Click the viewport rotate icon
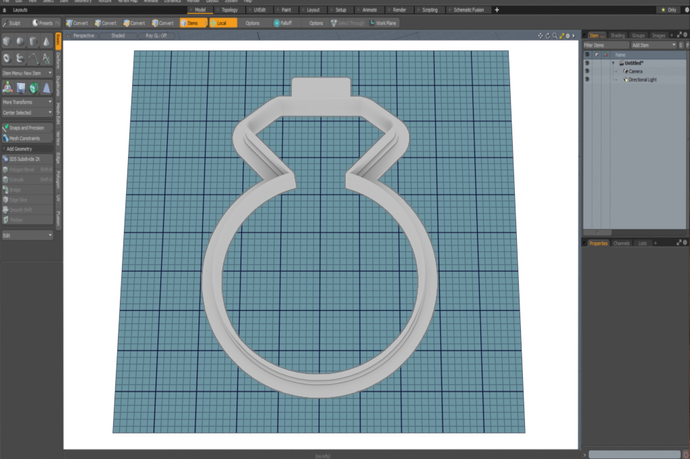 pos(547,36)
